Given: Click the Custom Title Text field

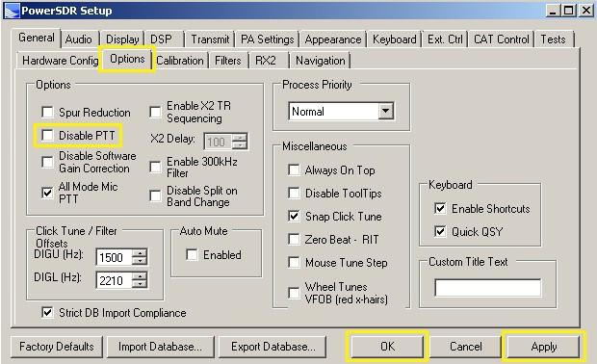Looking at the screenshot, I should (x=488, y=288).
